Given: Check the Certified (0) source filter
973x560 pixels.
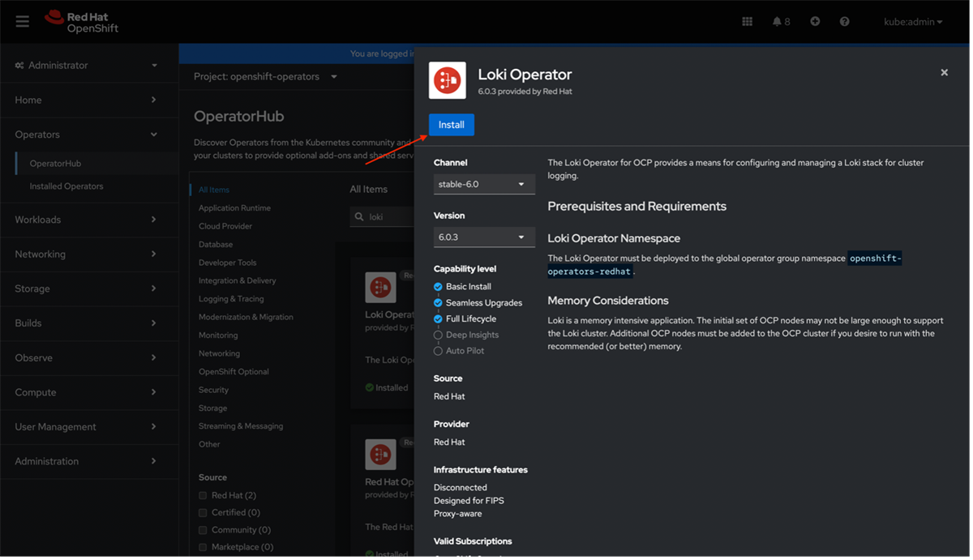Looking at the screenshot, I should tap(204, 513).
